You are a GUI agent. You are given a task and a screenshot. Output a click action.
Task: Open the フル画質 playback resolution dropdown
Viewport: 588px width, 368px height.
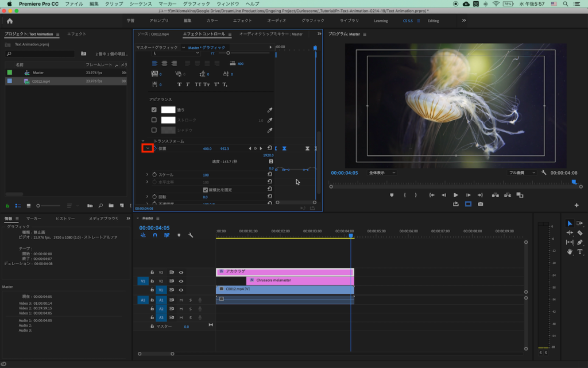click(x=522, y=172)
